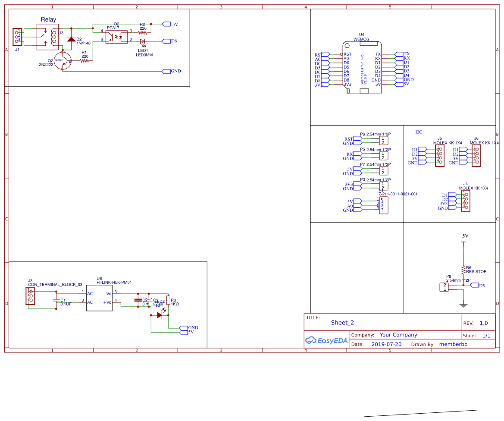Image resolution: width=504 pixels, height=421 pixels.
Task: Select the J4 MOLEX connector under I2C section
Action: [x=465, y=202]
